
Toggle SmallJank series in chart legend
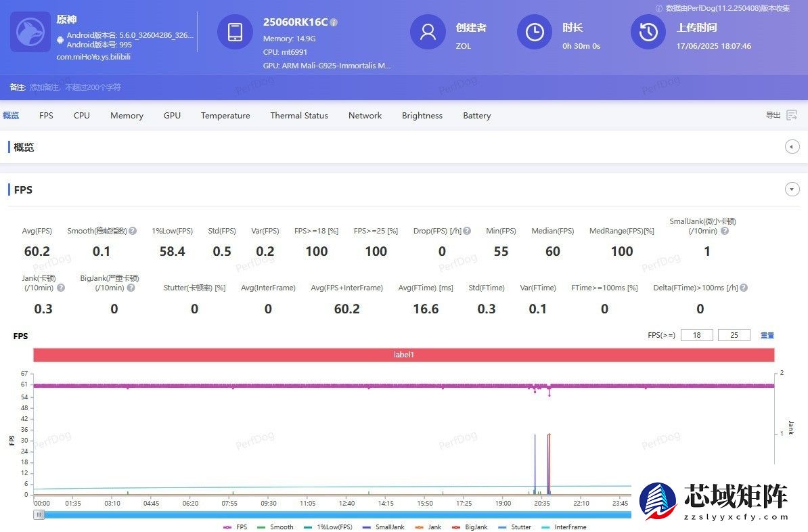point(383,527)
